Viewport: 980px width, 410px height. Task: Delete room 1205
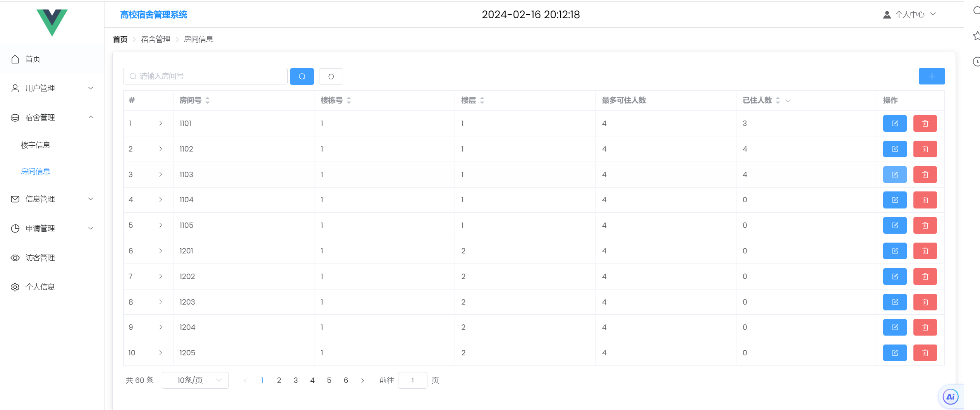(925, 353)
